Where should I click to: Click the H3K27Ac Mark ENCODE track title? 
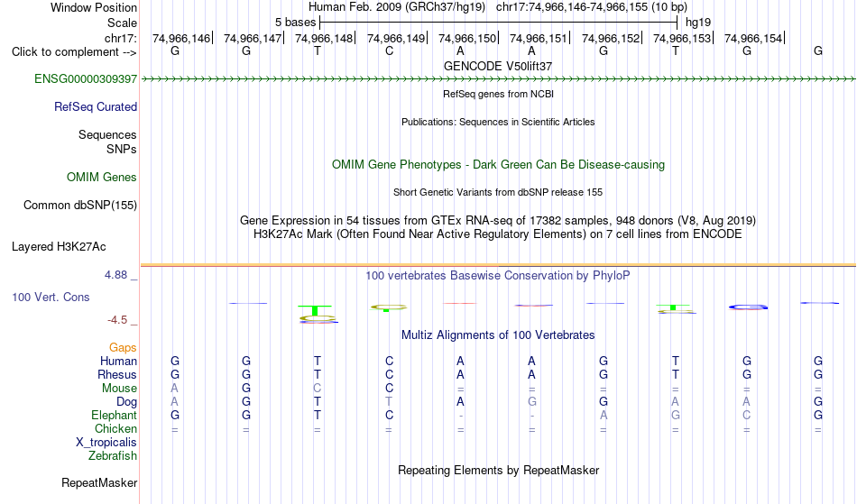click(x=498, y=234)
